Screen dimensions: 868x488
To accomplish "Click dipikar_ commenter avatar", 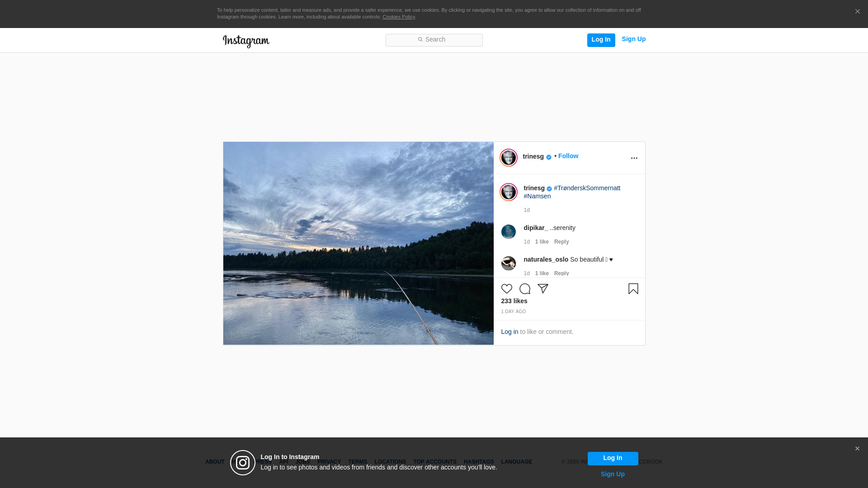I will (x=508, y=232).
